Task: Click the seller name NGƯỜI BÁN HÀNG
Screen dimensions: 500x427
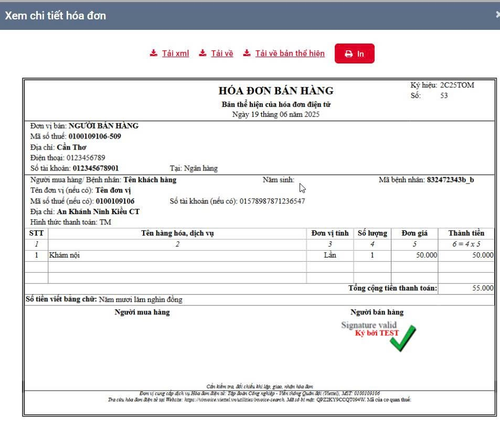Action: [x=103, y=126]
